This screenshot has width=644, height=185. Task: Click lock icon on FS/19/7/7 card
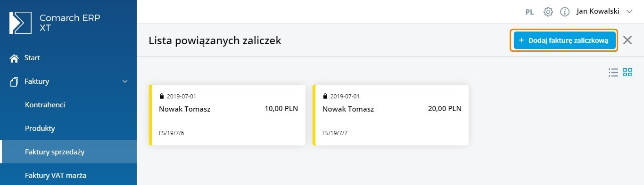(325, 97)
